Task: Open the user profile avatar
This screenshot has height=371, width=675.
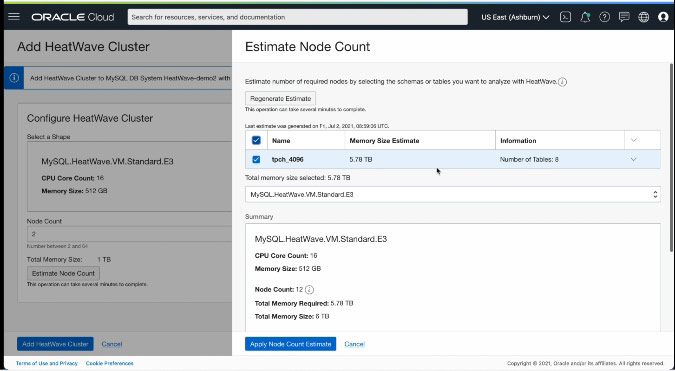Action: pos(663,17)
